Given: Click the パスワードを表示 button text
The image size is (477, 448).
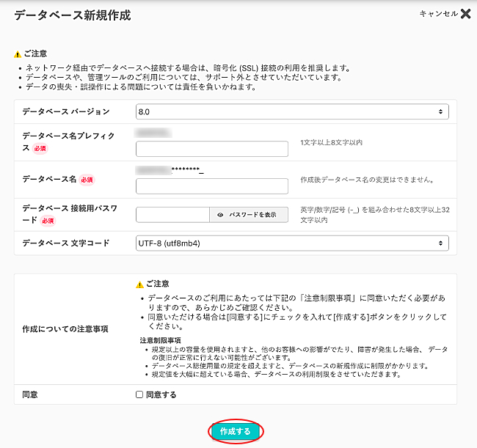Looking at the screenshot, I should (x=252, y=215).
